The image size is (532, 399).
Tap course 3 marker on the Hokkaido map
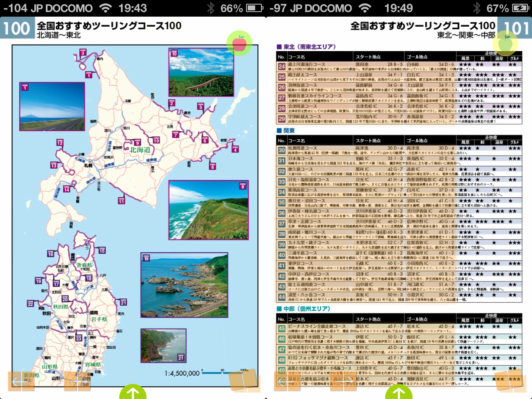83,52
